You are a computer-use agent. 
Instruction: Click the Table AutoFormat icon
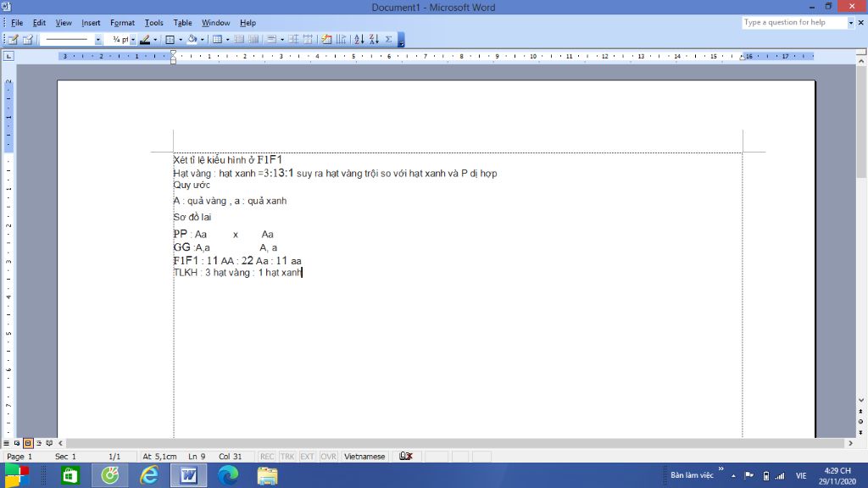tap(326, 39)
